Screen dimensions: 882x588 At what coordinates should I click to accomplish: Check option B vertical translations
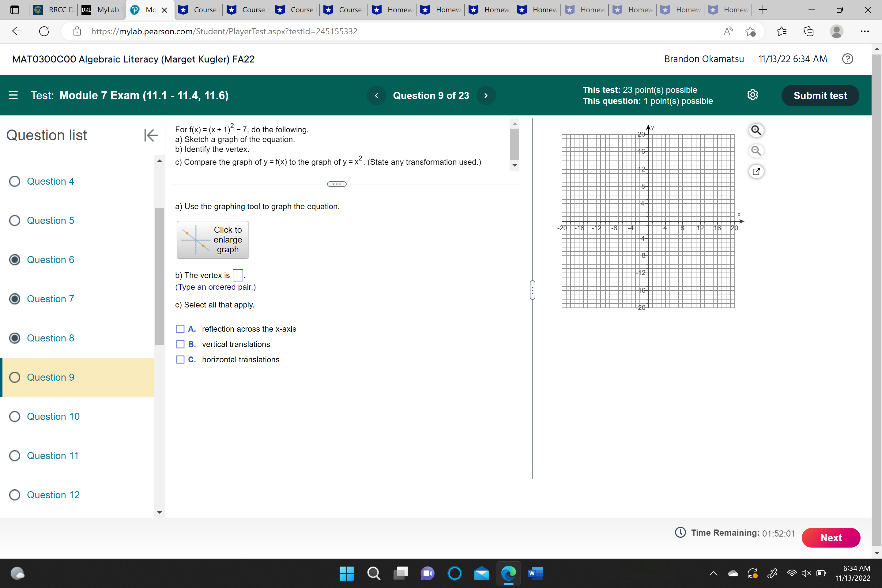click(180, 344)
